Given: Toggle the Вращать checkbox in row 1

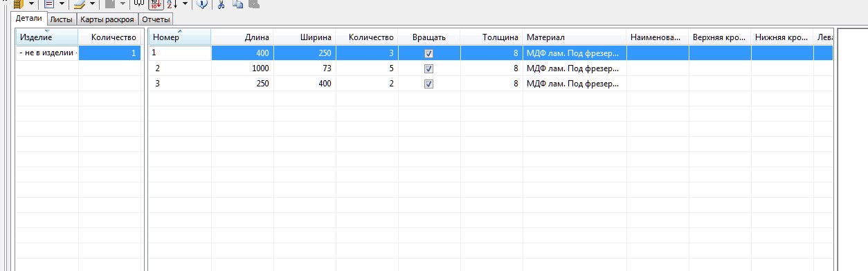Looking at the screenshot, I should click(x=428, y=53).
